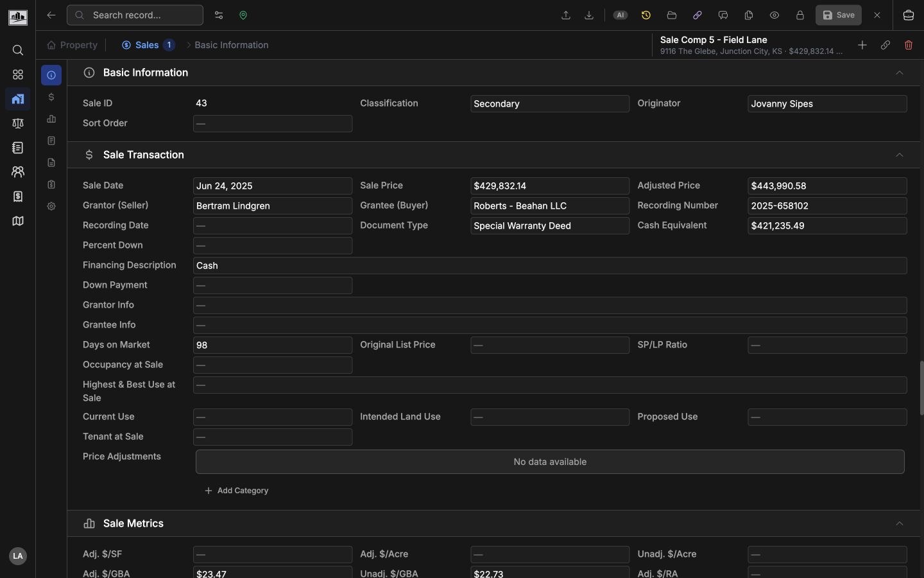This screenshot has width=924, height=578.
Task: Open the people group icon in left sidebar
Action: (18, 173)
